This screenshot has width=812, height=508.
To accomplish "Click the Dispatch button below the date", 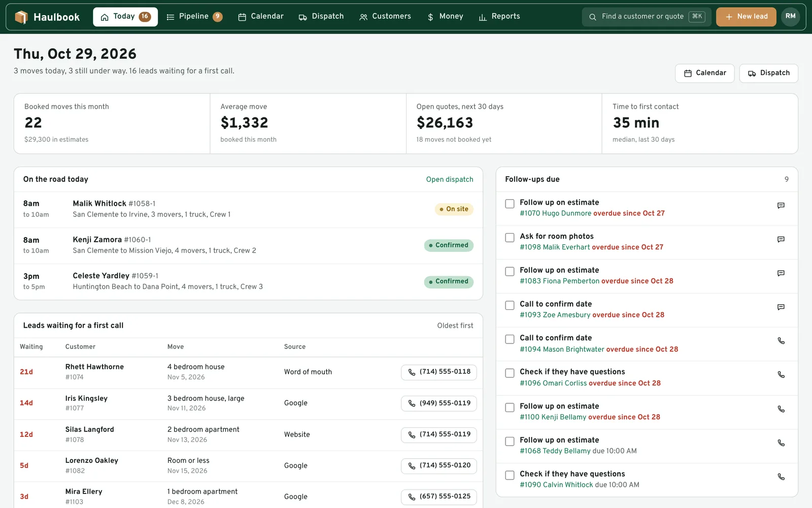I will click(768, 73).
